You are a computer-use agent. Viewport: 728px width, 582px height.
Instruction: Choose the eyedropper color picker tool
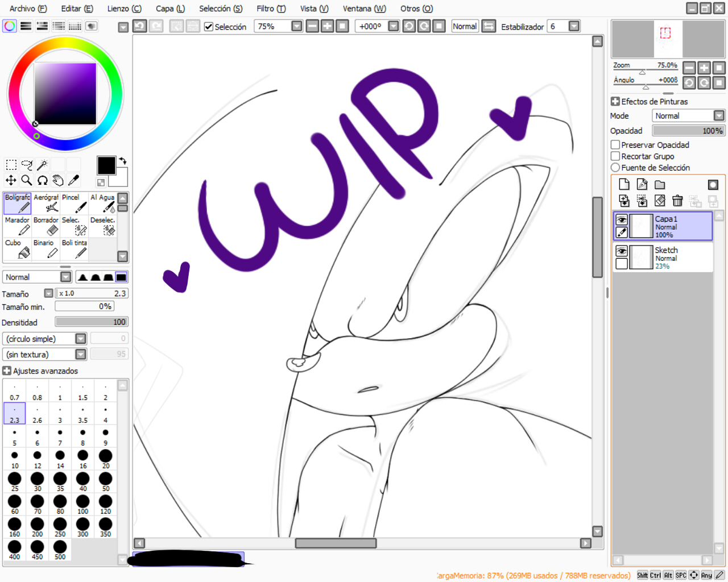73,180
